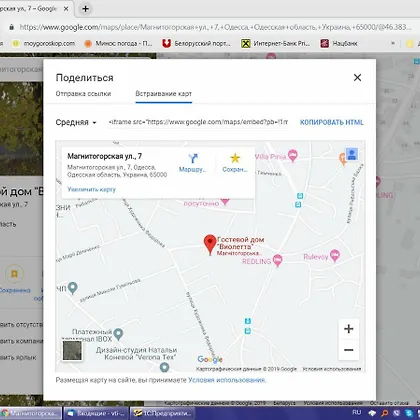The height and width of the screenshot is (420, 420).
Task: Click the Rulevoy hotel marker
Action: (335, 256)
